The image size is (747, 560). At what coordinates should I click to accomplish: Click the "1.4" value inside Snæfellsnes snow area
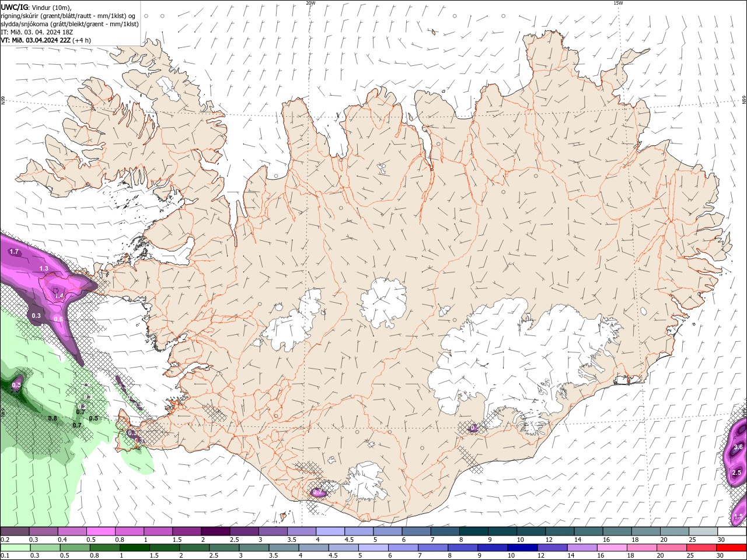pos(59,296)
